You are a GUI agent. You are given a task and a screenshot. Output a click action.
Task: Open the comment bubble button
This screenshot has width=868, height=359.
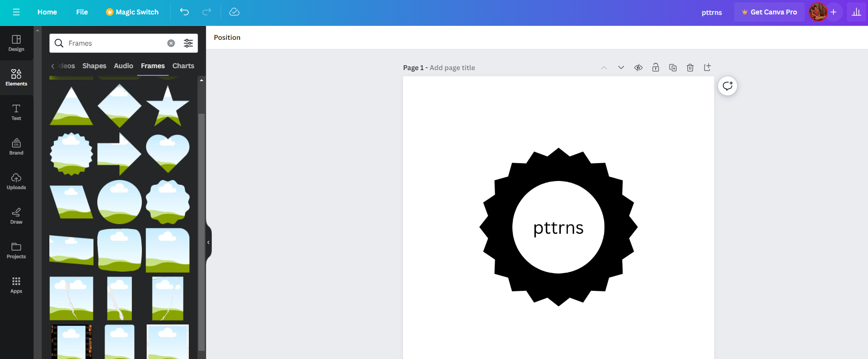tap(728, 86)
